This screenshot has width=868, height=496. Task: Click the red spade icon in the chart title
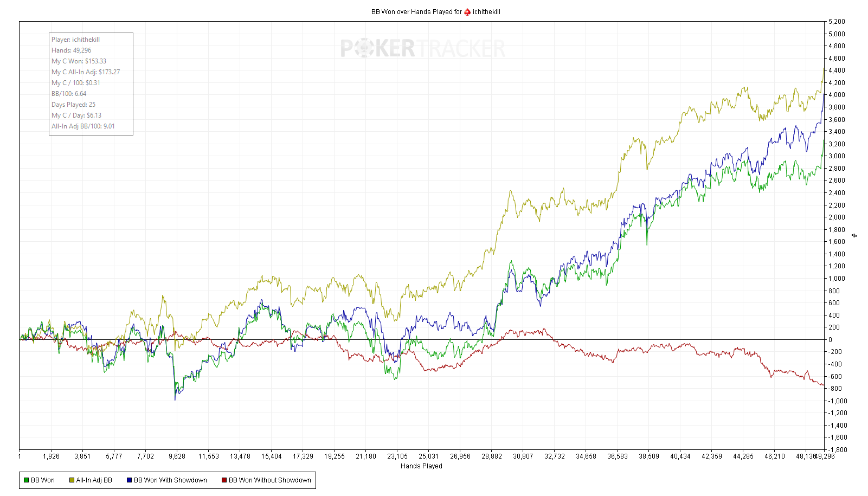[467, 12]
